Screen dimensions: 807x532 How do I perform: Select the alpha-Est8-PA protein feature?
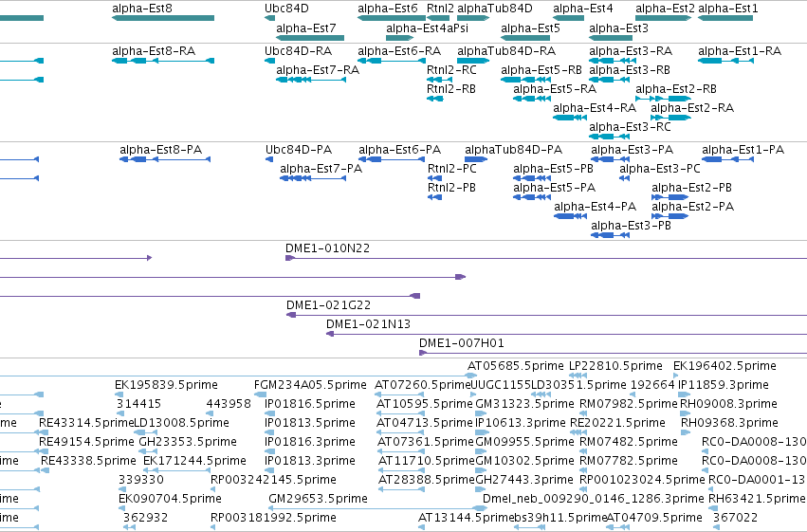[165, 159]
